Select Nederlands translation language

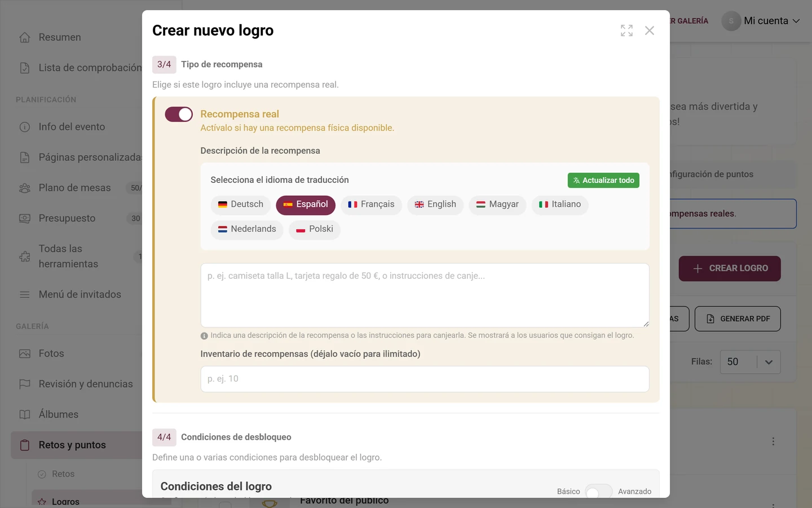pyautogui.click(x=247, y=229)
